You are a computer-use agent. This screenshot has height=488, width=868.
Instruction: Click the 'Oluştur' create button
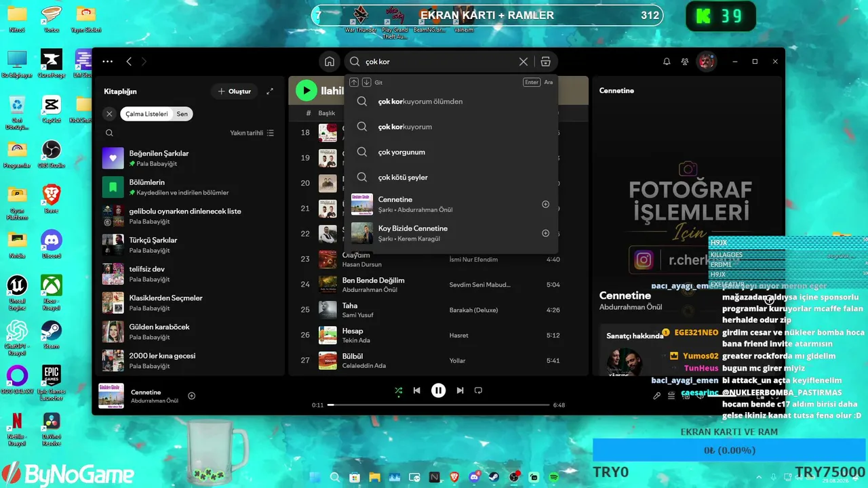(x=235, y=91)
